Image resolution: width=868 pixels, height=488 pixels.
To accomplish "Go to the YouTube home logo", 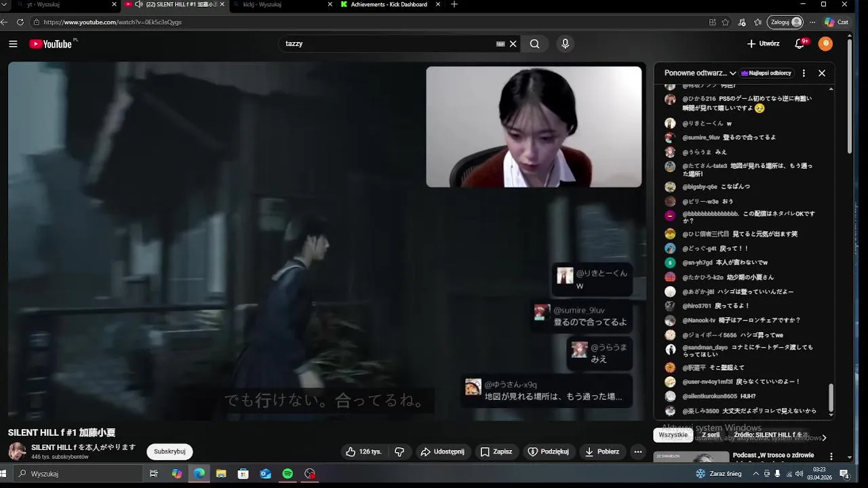I will pos(50,44).
